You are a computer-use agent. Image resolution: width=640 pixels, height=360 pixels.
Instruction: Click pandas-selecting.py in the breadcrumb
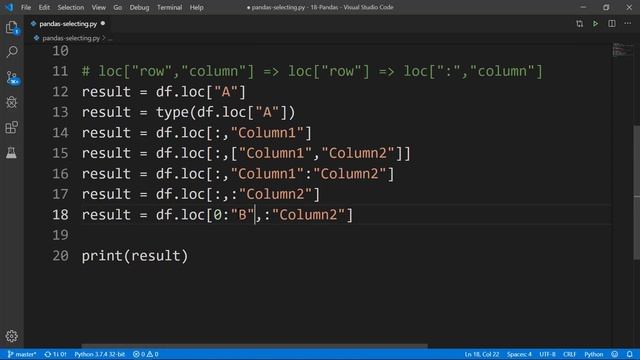tap(71, 38)
